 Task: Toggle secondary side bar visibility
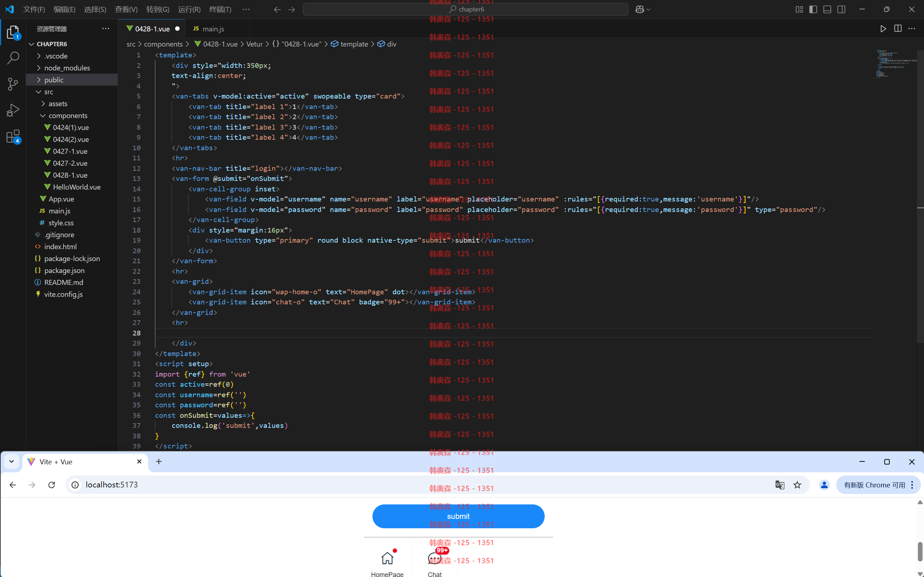(841, 9)
